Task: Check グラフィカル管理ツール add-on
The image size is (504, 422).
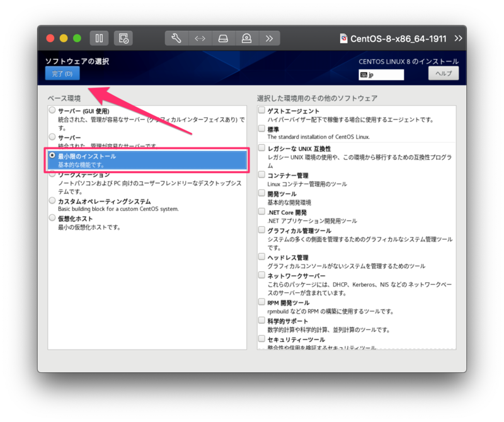Action: point(261,230)
